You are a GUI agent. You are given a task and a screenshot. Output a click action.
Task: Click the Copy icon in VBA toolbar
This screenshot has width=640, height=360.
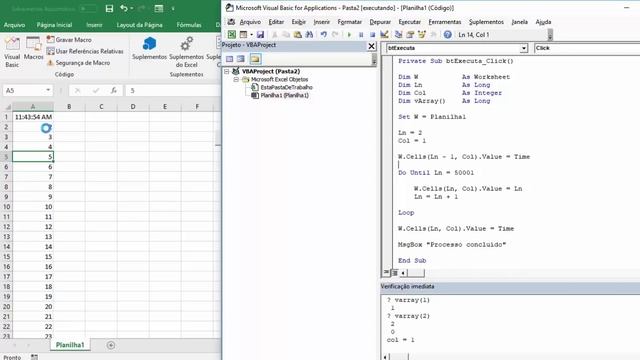click(286, 35)
